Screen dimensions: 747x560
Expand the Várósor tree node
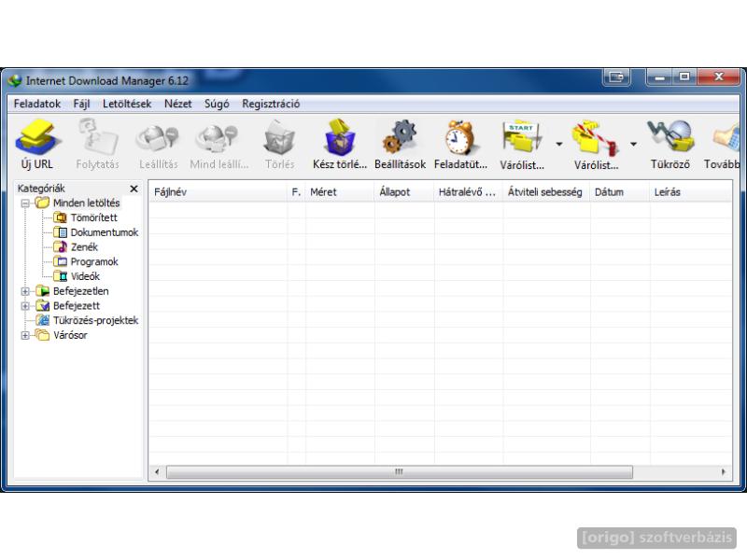[x=25, y=336]
